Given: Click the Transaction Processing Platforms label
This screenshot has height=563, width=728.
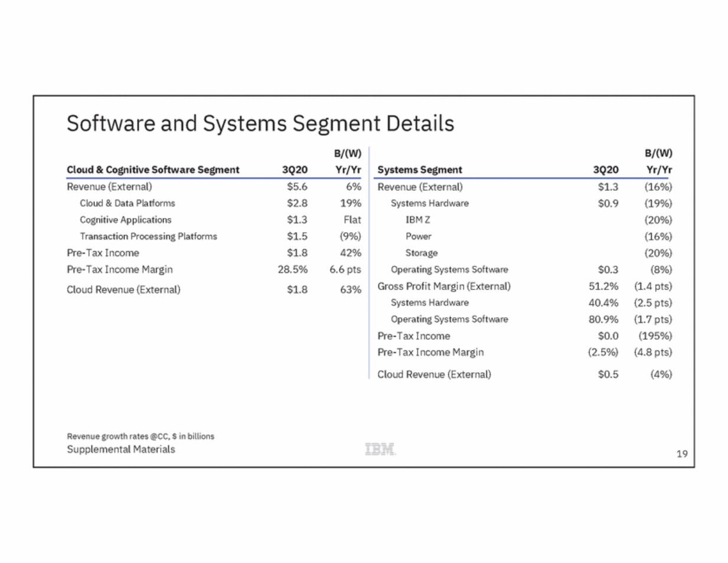Looking at the screenshot, I should point(149,236).
